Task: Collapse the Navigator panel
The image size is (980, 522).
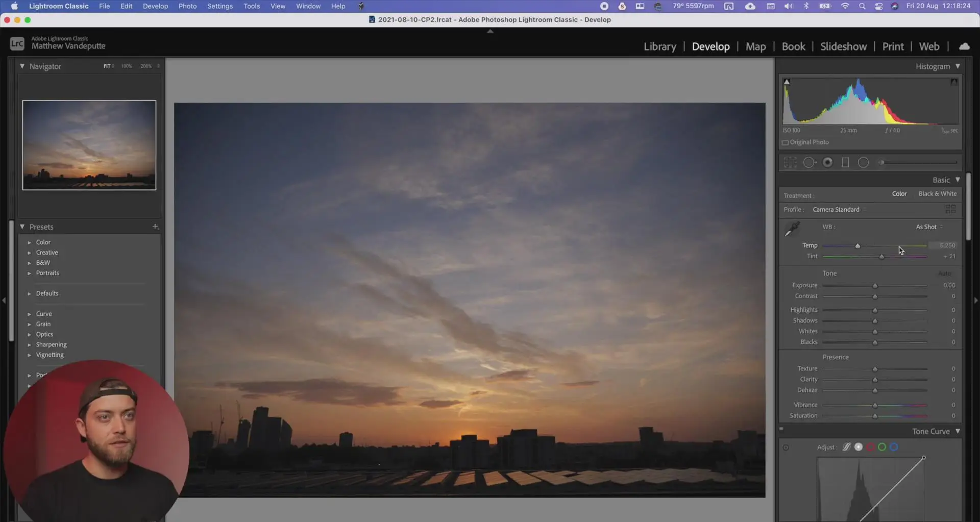Action: [22, 66]
